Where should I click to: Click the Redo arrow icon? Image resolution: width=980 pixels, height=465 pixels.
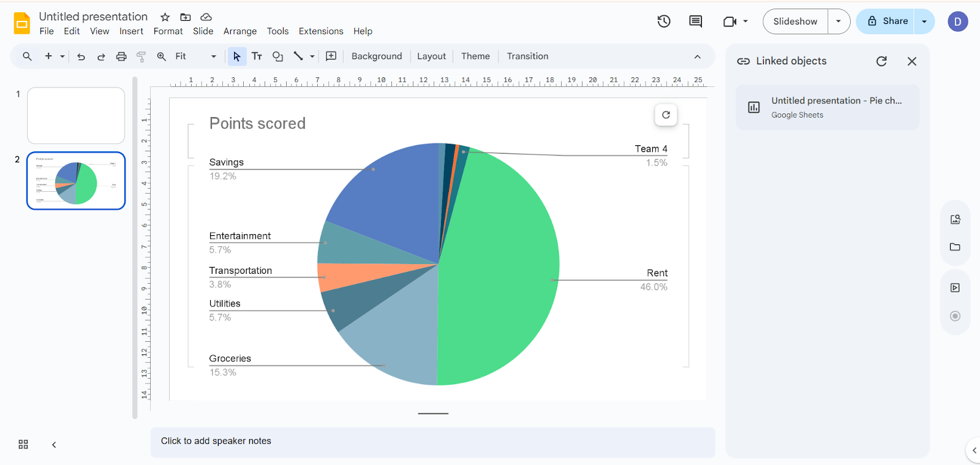(101, 56)
